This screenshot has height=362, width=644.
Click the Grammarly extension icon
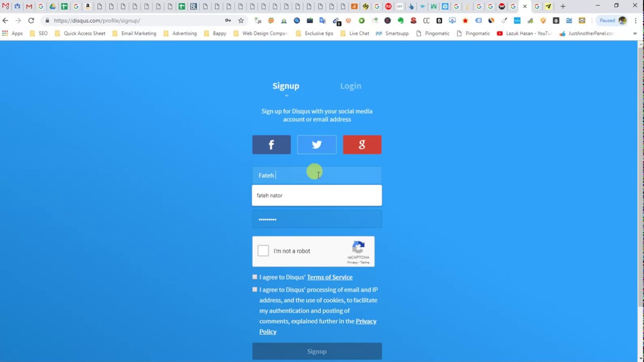361,21
